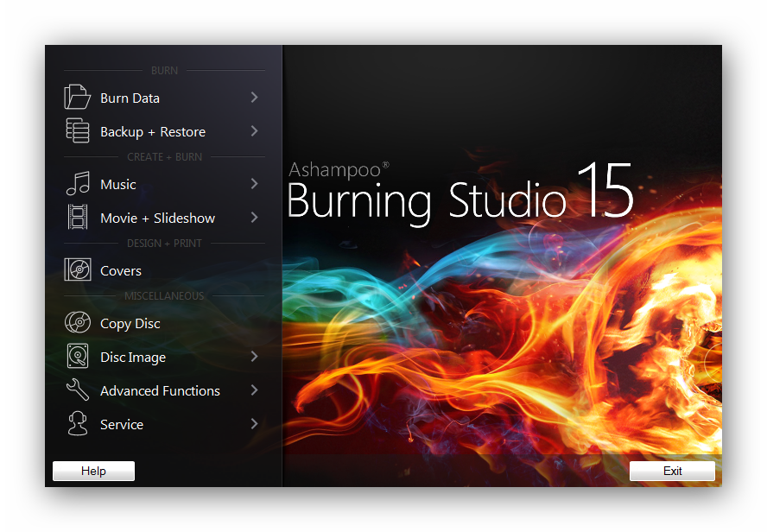Expand the Advanced Functions chevron
The height and width of the screenshot is (532, 767).
pyautogui.click(x=254, y=390)
